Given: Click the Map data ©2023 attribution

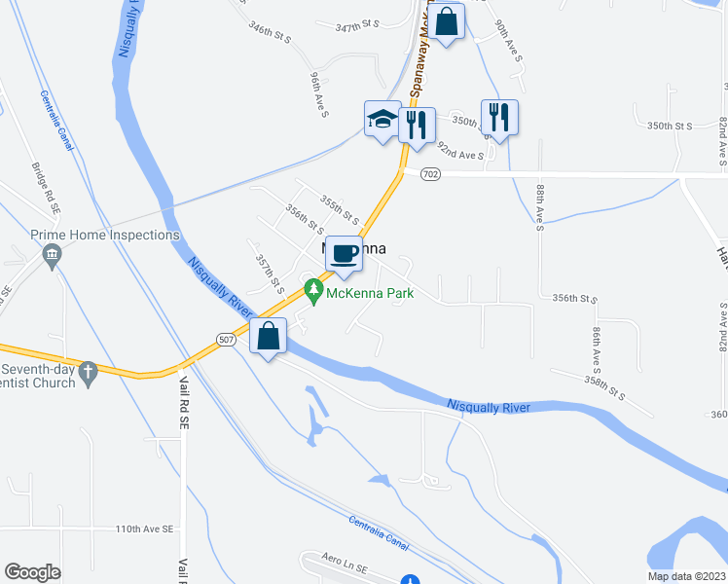Looking at the screenshot, I should click(x=686, y=576).
